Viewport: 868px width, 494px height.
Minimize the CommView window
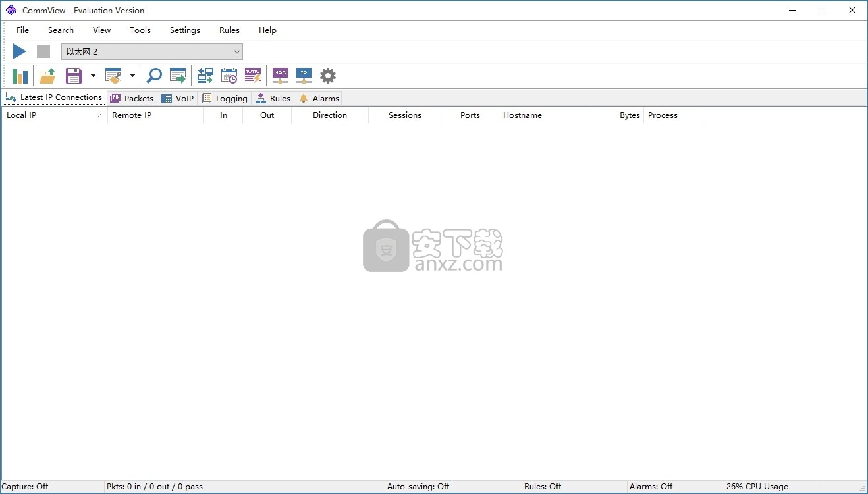(x=792, y=10)
